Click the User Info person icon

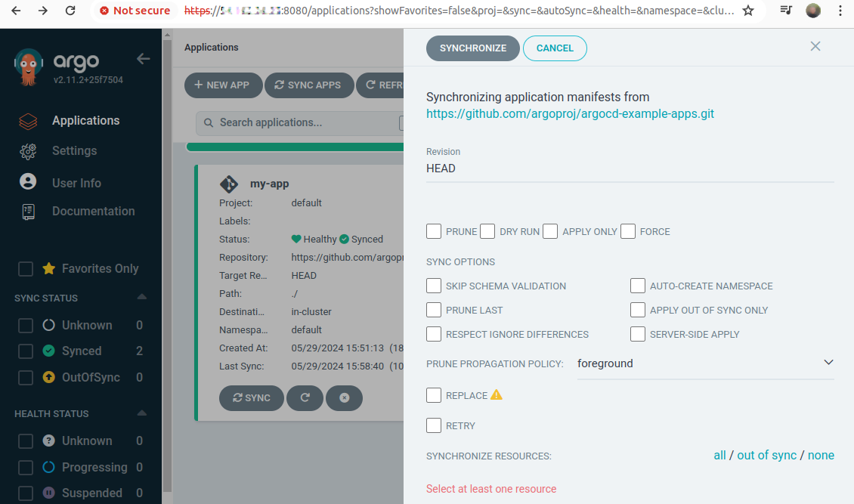28,181
